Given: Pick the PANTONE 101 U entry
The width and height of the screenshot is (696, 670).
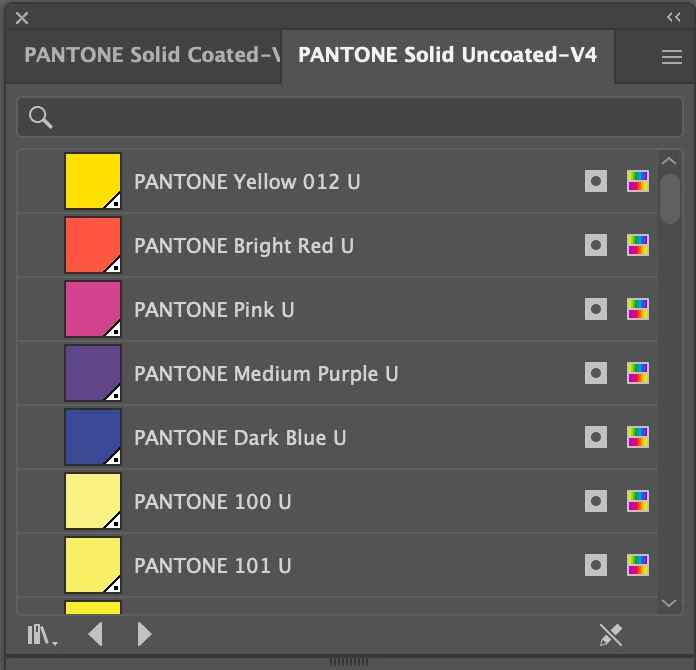Looking at the screenshot, I should tap(213, 566).
